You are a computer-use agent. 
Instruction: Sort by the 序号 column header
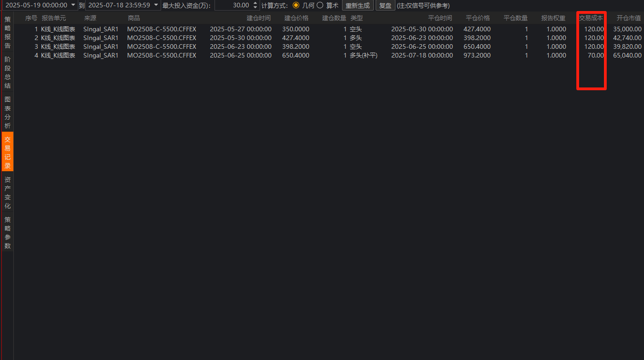point(31,18)
